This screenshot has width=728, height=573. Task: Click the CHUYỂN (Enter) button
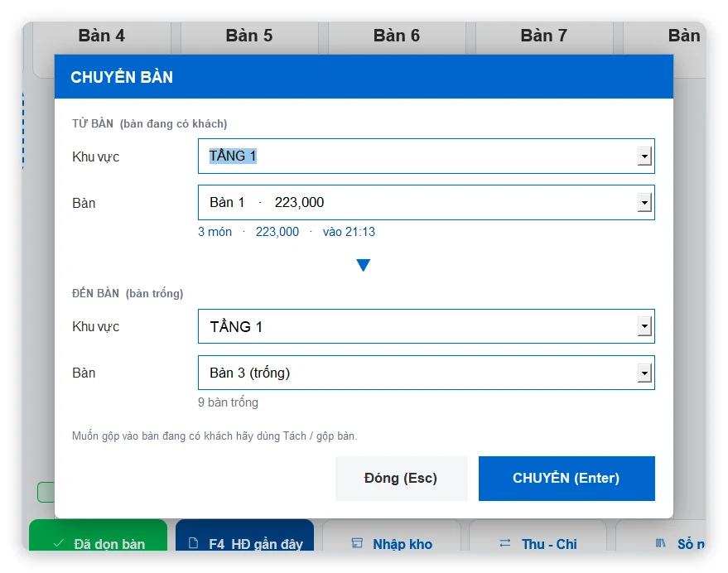click(566, 479)
